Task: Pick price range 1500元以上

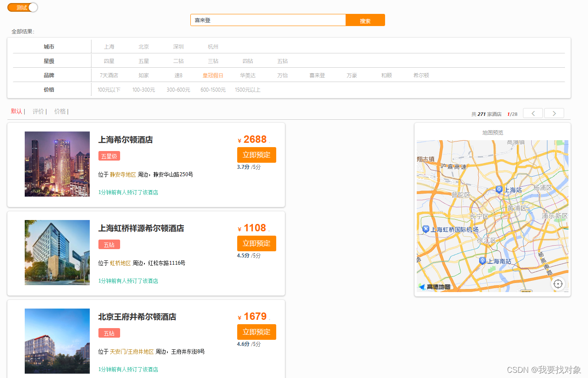Action: 248,90
